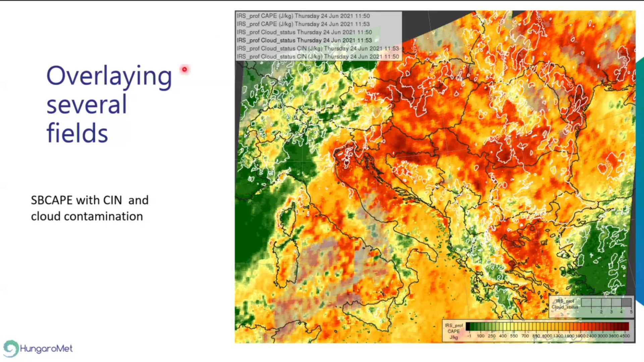Click the first Cloud_status legend box
Image resolution: width=644 pixels, height=362 pixels.
click(x=586, y=303)
